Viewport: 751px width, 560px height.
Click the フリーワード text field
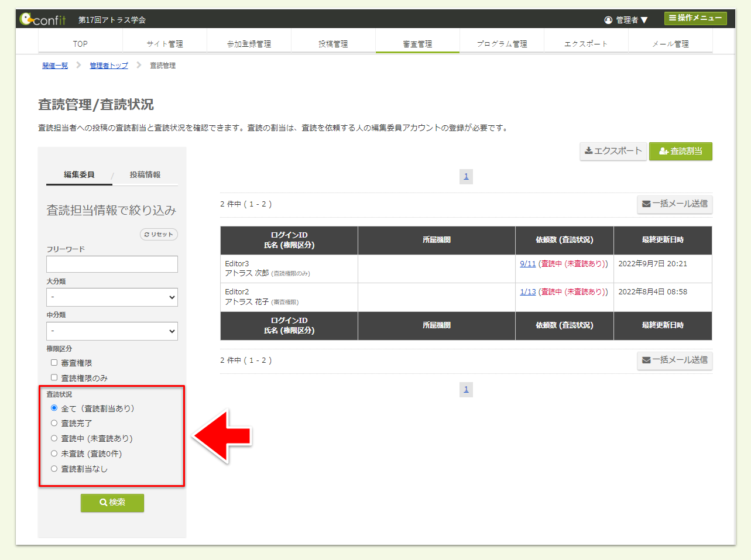point(112,264)
